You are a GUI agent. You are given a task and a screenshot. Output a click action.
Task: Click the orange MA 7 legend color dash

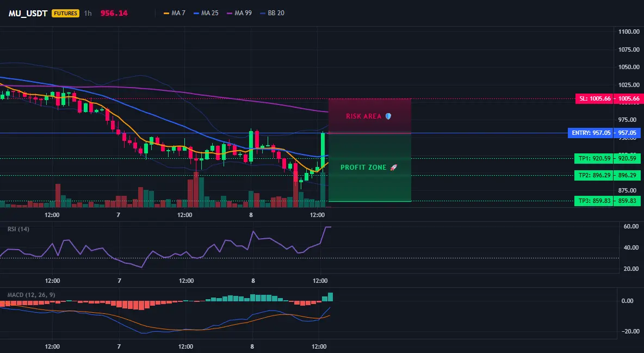click(x=166, y=13)
